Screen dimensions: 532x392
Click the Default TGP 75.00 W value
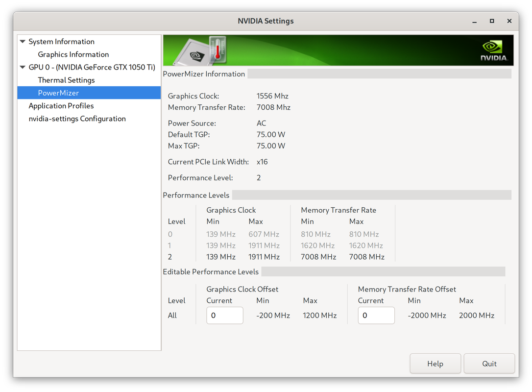[x=271, y=134]
